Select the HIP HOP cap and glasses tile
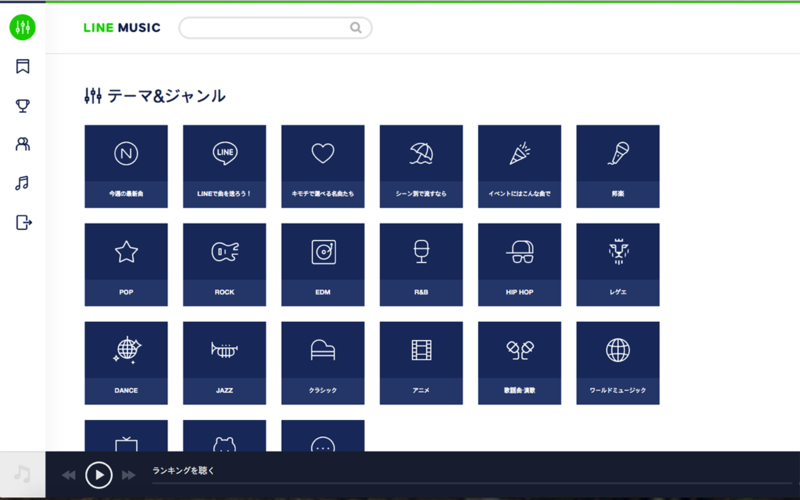 [519, 265]
